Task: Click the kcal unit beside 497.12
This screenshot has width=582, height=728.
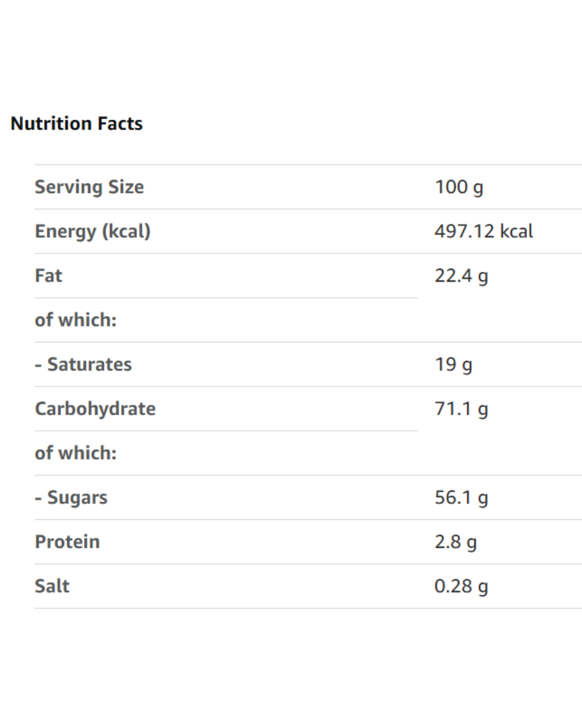Action: click(516, 231)
